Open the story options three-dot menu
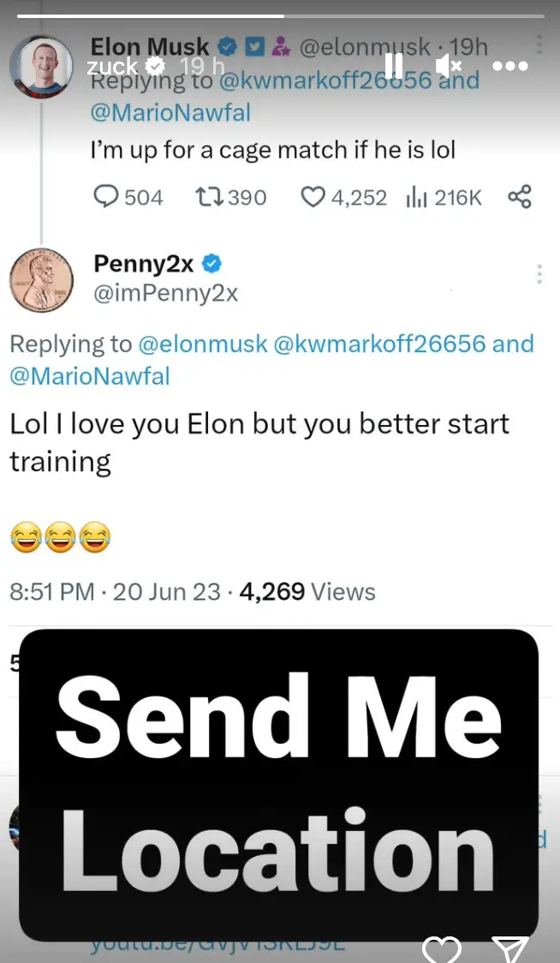 [x=509, y=65]
